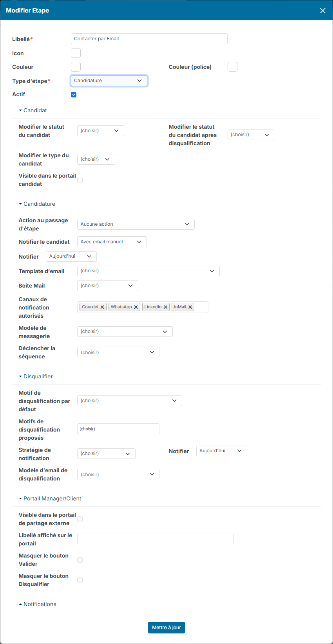Remove the InMail channel tag
The width and height of the screenshot is (333, 644).
pos(190,307)
